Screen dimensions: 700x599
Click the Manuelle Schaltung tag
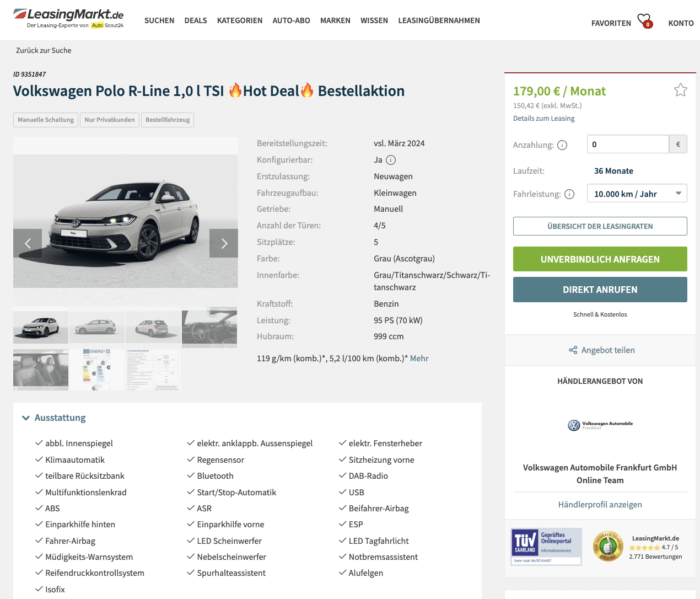[46, 120]
